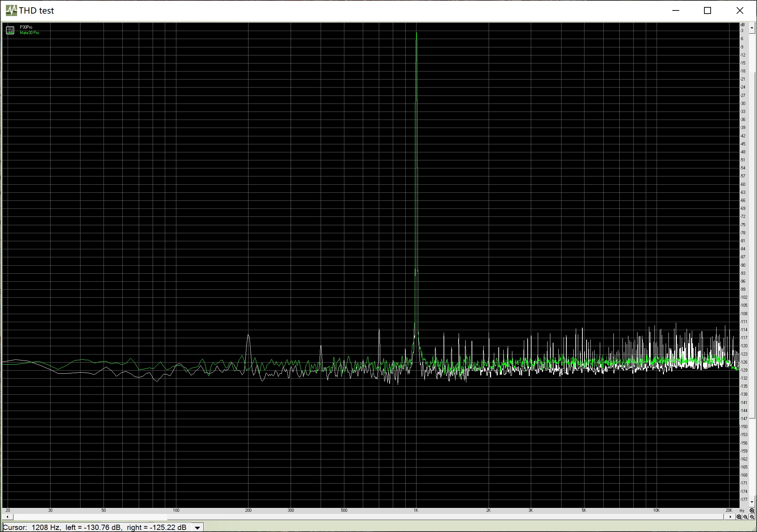Click the rightmost zoom out magnifier
The height and width of the screenshot is (532, 757).
pyautogui.click(x=752, y=517)
